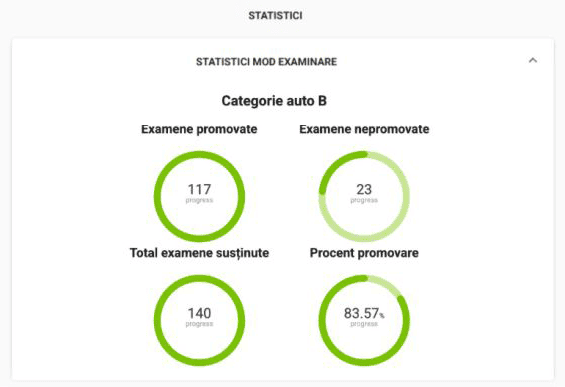
Task: Click the Total examene susținute label
Action: point(199,253)
